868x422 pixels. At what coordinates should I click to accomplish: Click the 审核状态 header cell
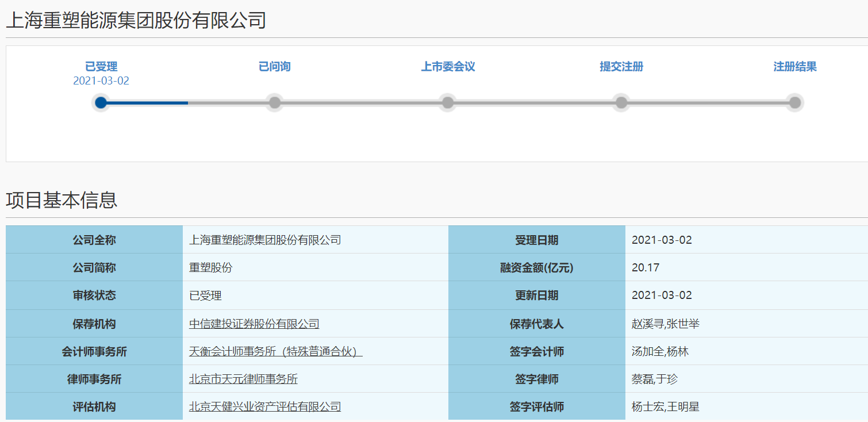94,296
